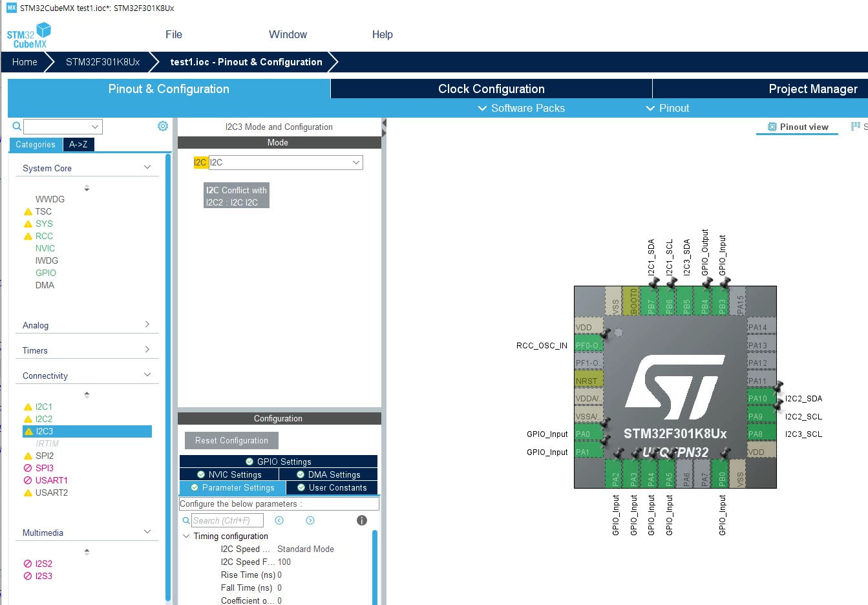
Task: Open the Clock Configuration tab
Action: 491,89
